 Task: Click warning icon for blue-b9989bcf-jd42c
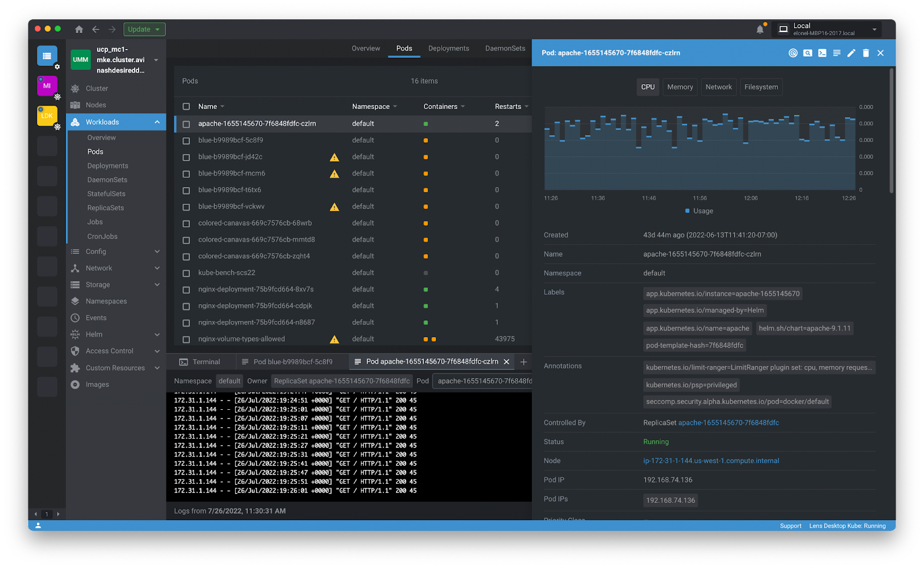coord(334,157)
